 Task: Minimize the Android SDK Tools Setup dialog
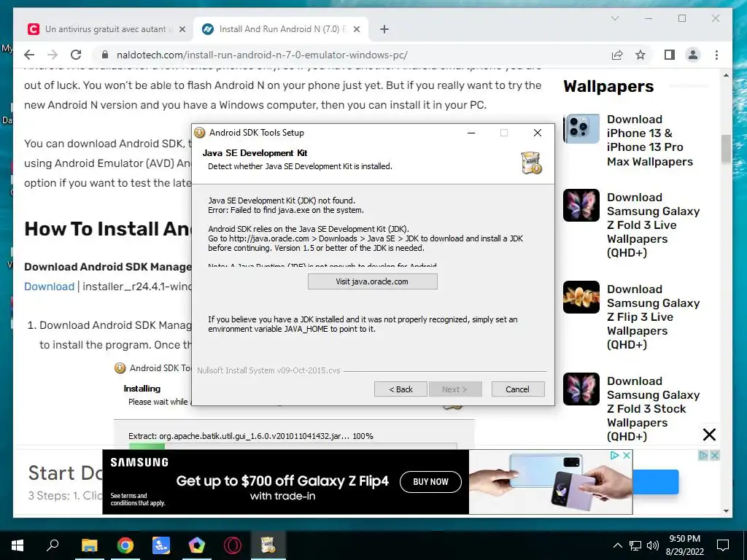471,133
